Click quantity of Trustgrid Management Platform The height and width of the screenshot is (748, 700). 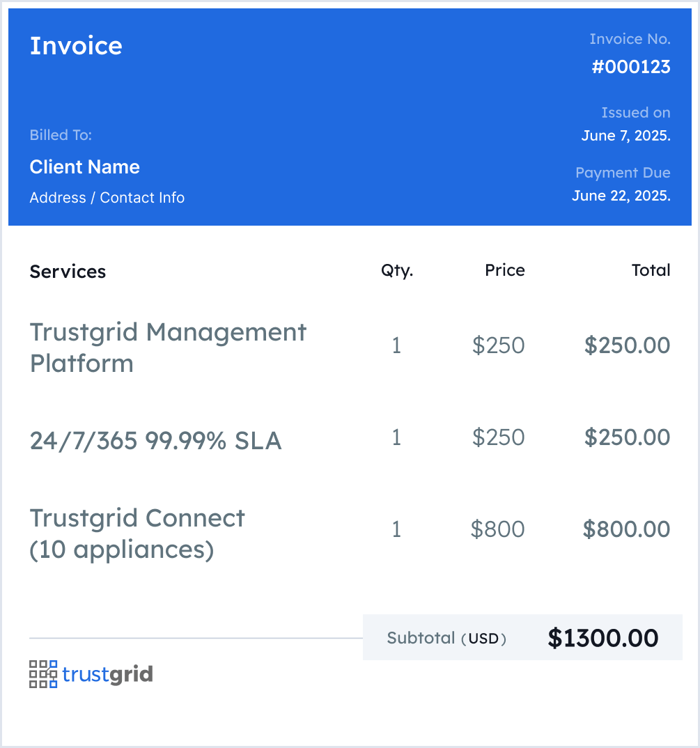point(396,345)
